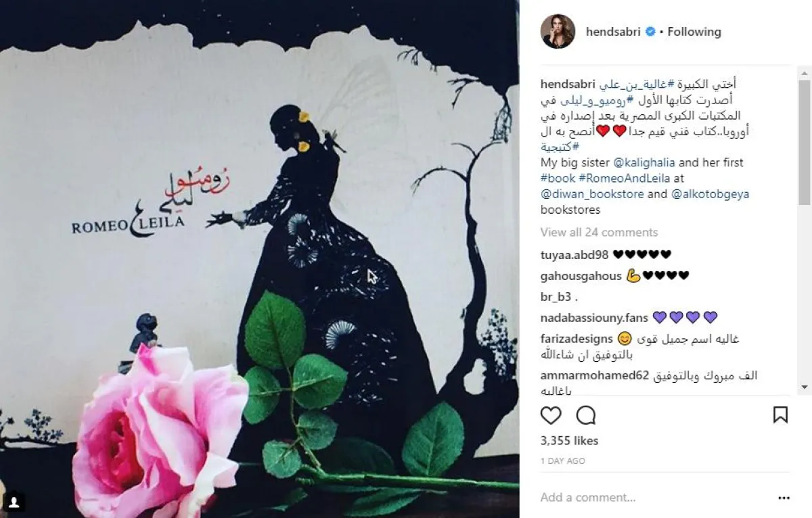The image size is (812, 518).
Task: Open hendsabri profile picture avatar
Action: 558,31
